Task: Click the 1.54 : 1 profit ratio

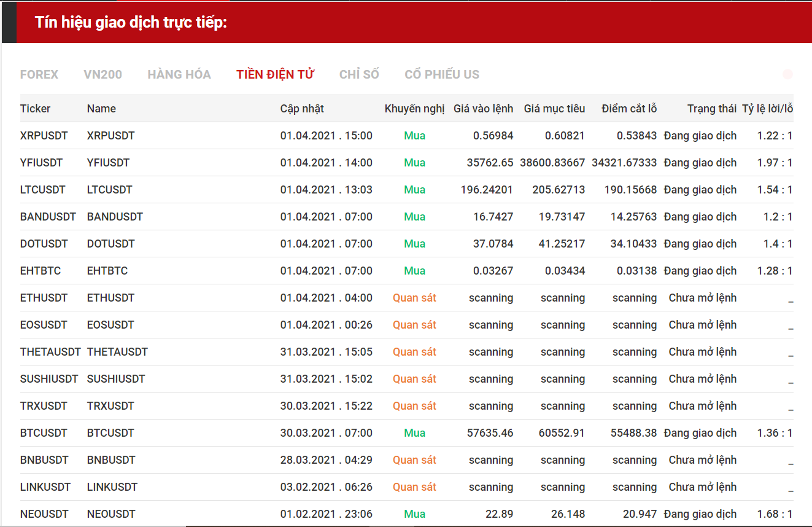Action: 775,190
